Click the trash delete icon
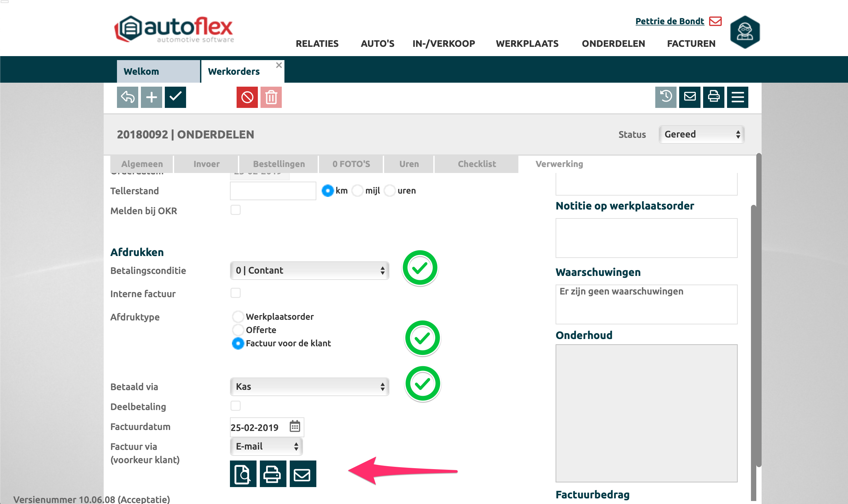Image resolution: width=848 pixels, height=504 pixels. 271,97
